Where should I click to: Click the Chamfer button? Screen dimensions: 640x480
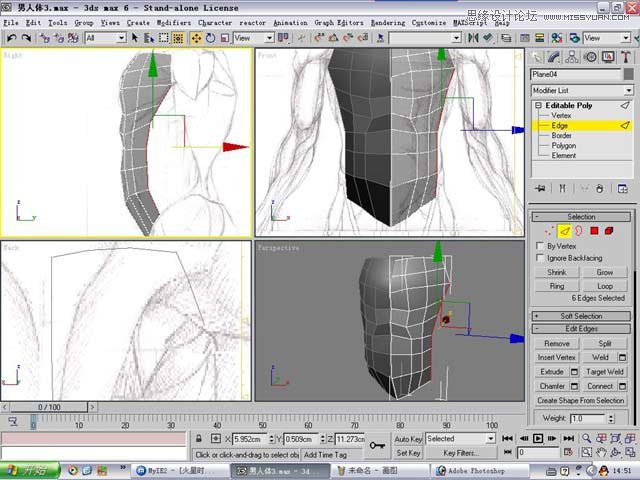[552, 386]
